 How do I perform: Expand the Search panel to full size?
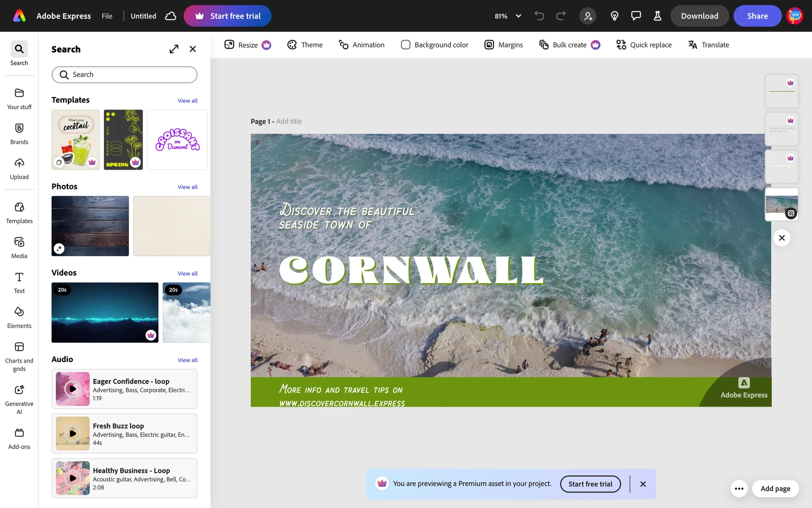click(x=174, y=49)
